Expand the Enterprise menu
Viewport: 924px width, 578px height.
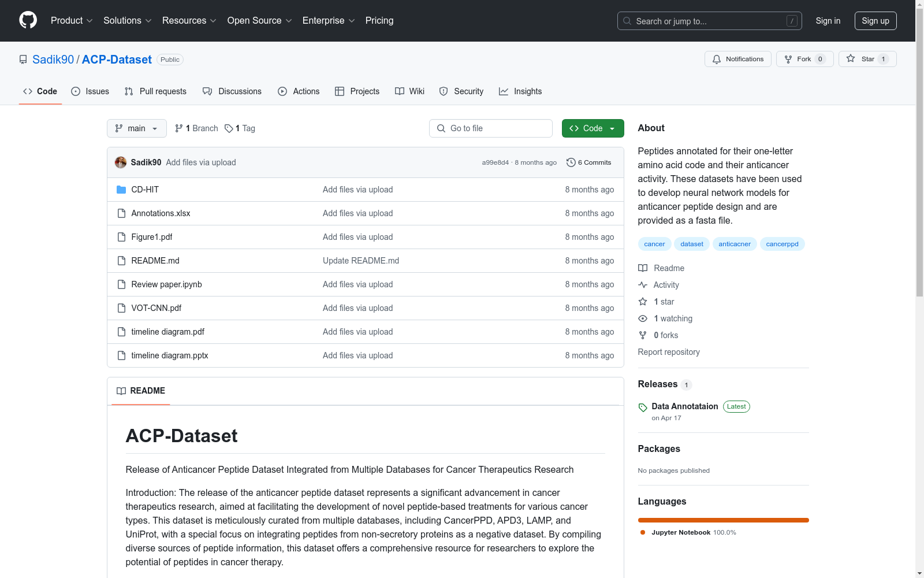pos(329,21)
